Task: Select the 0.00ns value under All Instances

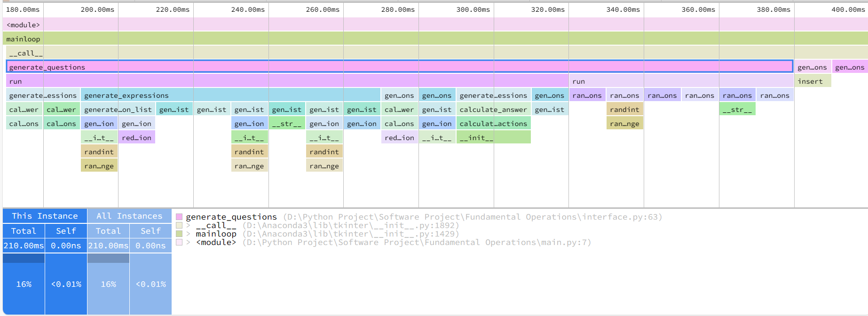Action: (150, 245)
